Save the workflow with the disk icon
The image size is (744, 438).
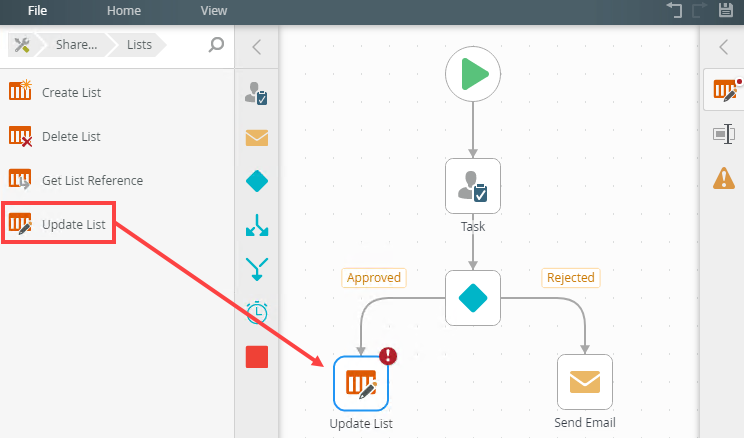pos(725,10)
